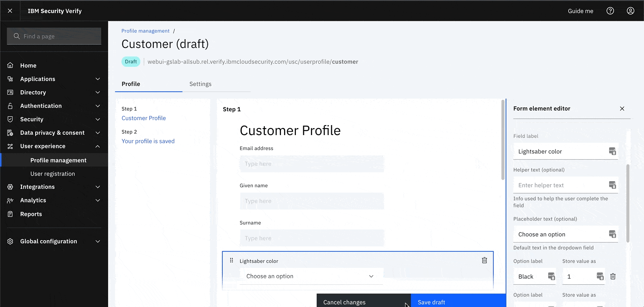
Task: Click the Cancel changes button
Action: coord(363,301)
